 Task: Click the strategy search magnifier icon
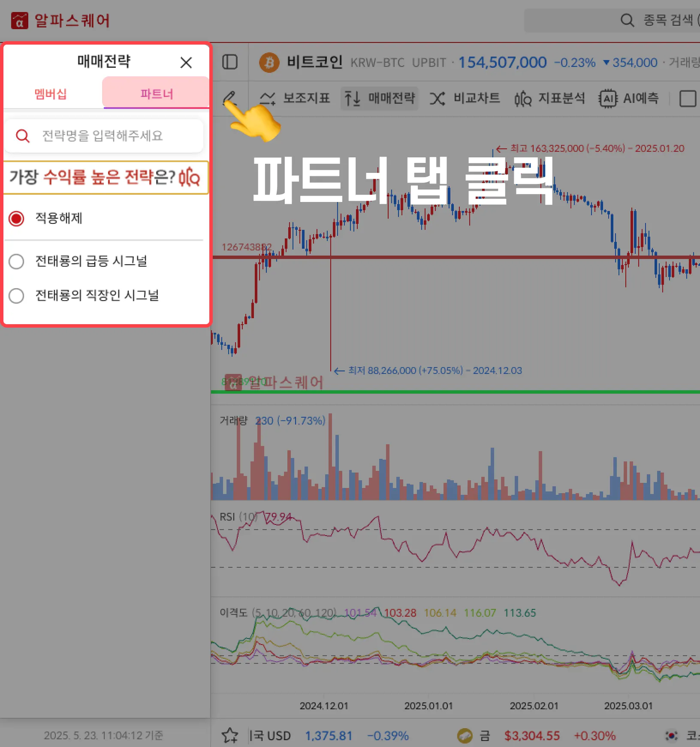(x=23, y=136)
